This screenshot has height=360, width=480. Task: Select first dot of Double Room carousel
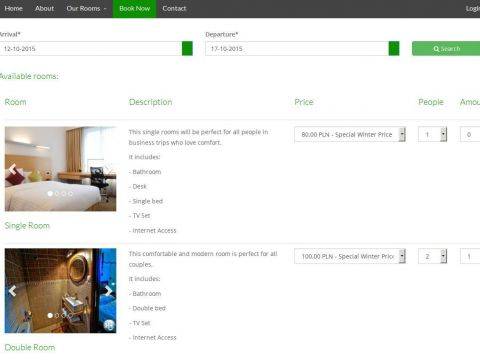point(50,315)
